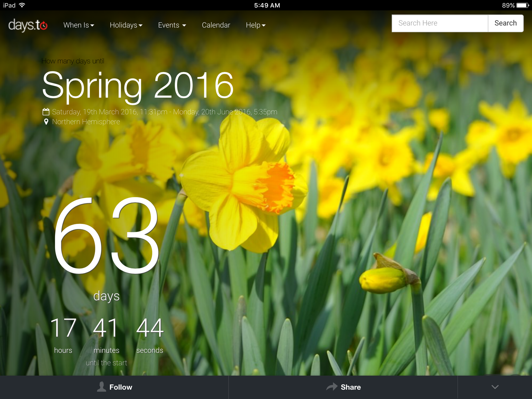Open the Holidays dropdown menu

126,25
